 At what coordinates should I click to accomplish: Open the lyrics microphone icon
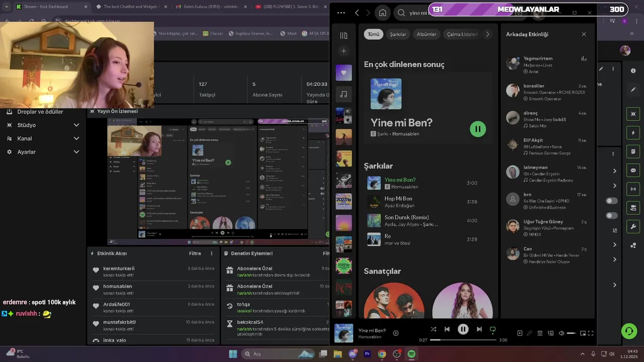(x=529, y=333)
